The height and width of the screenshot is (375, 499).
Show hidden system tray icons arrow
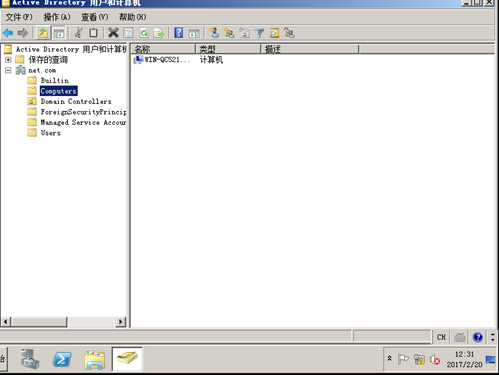coord(389,359)
